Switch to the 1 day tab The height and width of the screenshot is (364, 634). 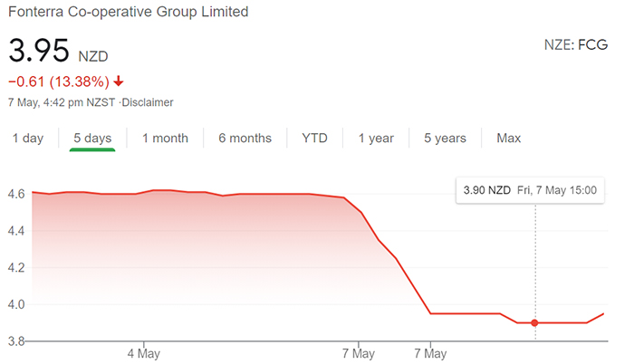point(27,139)
